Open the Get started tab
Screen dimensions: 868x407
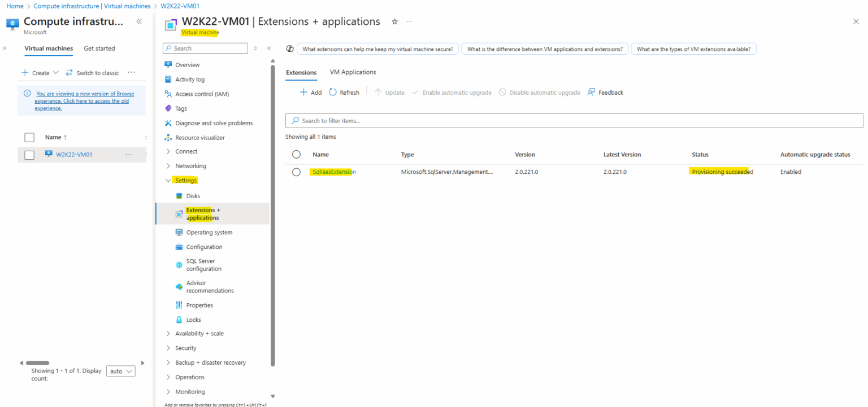pyautogui.click(x=99, y=48)
